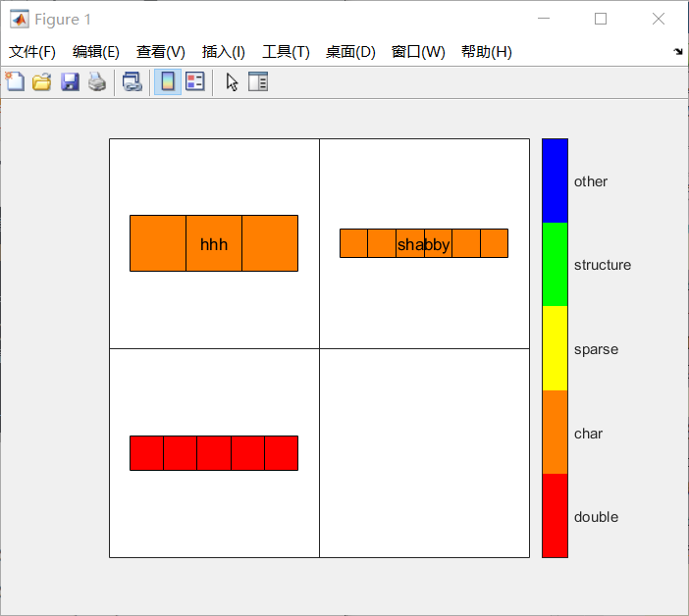Click the 'sparse' colorbar label
This screenshot has height=616, width=689.
597,349
